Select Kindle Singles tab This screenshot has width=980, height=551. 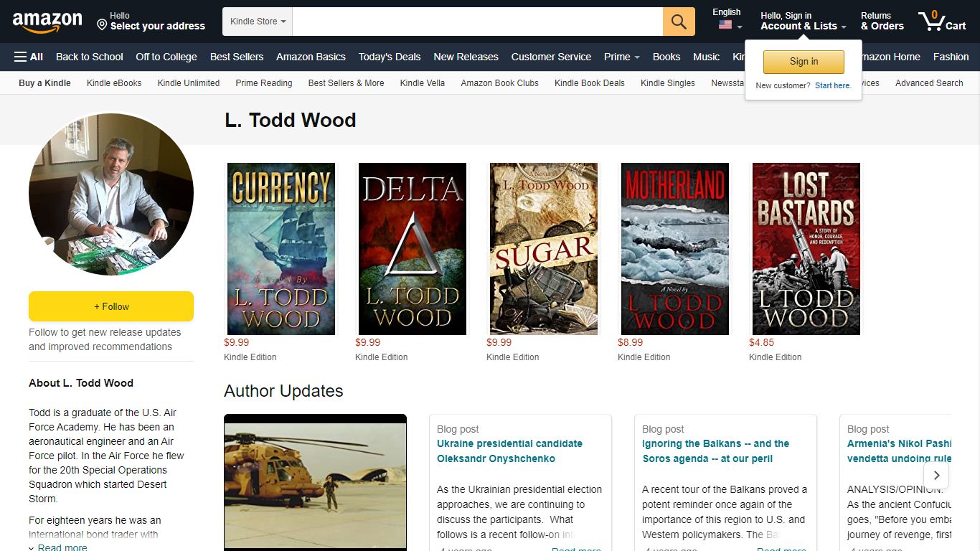[x=668, y=83]
